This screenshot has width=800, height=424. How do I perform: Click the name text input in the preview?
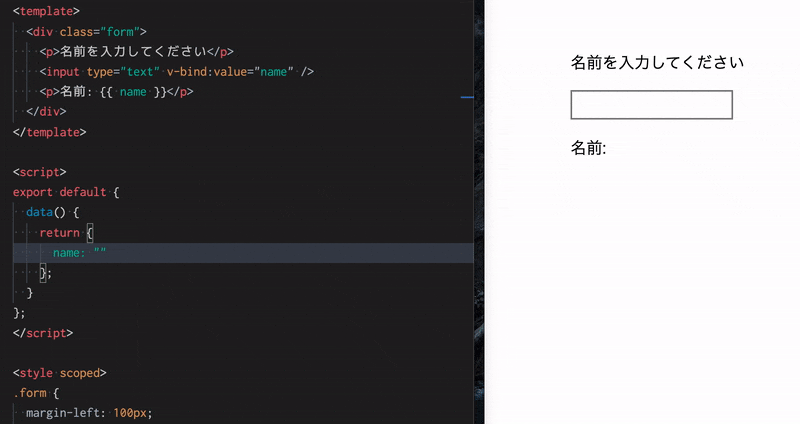(x=652, y=105)
